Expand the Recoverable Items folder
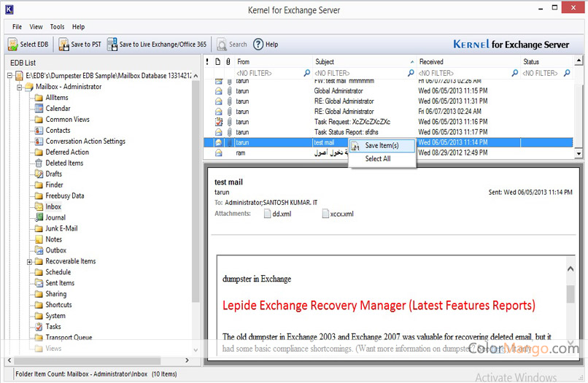The width and height of the screenshot is (588, 383). pos(29,261)
